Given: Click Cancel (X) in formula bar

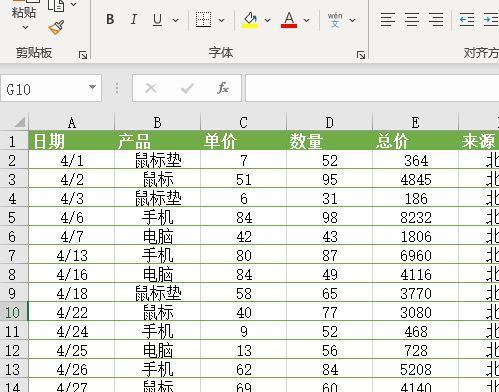Looking at the screenshot, I should pos(151,88).
